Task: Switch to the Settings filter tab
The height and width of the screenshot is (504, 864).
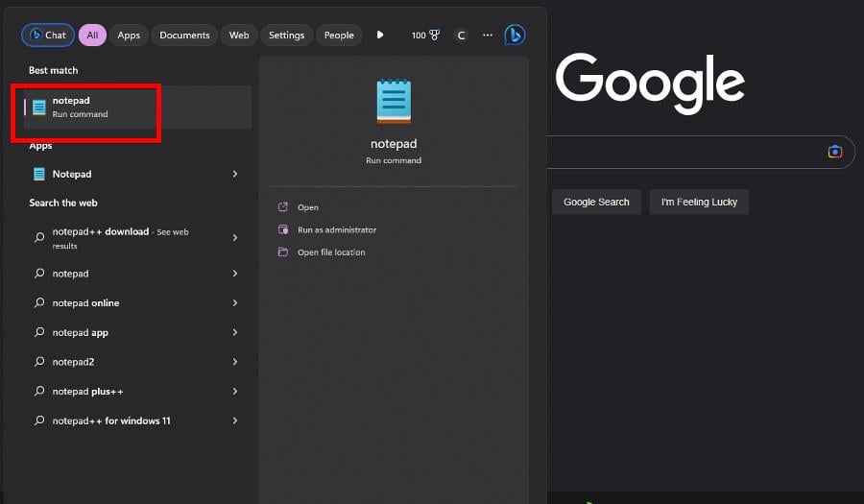Action: (286, 36)
